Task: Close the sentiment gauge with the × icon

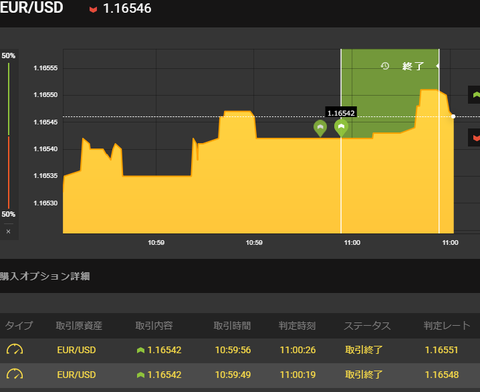Action: coord(8,231)
